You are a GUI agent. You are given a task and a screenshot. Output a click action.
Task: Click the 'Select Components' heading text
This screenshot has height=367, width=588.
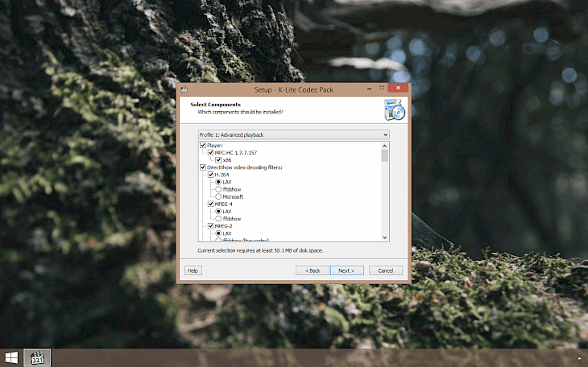(x=216, y=105)
